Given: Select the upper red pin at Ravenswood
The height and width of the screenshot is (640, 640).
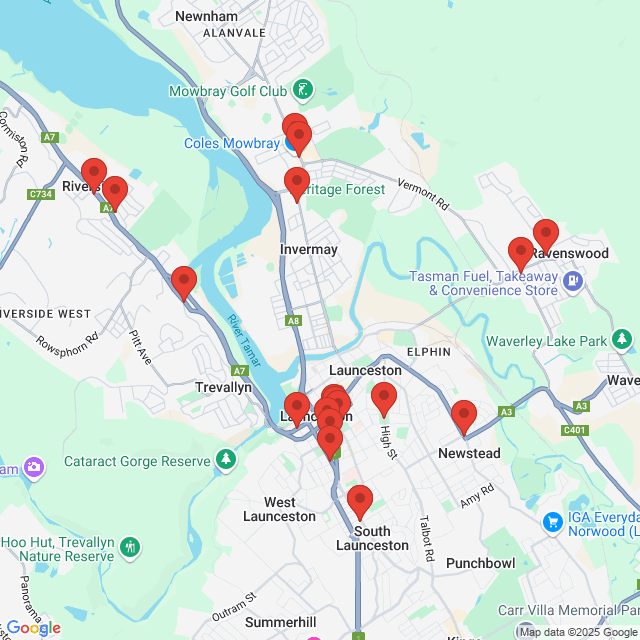Looking at the screenshot, I should (546, 237).
